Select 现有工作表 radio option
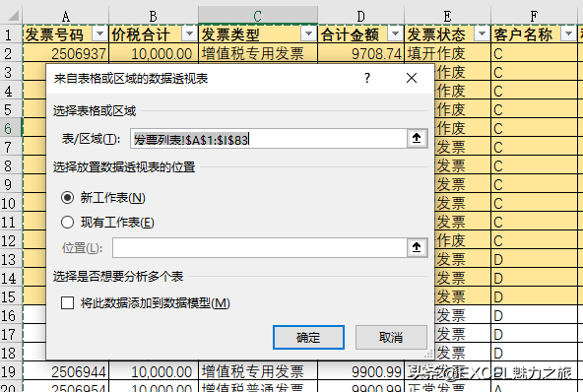This screenshot has height=392, width=583. click(107, 223)
